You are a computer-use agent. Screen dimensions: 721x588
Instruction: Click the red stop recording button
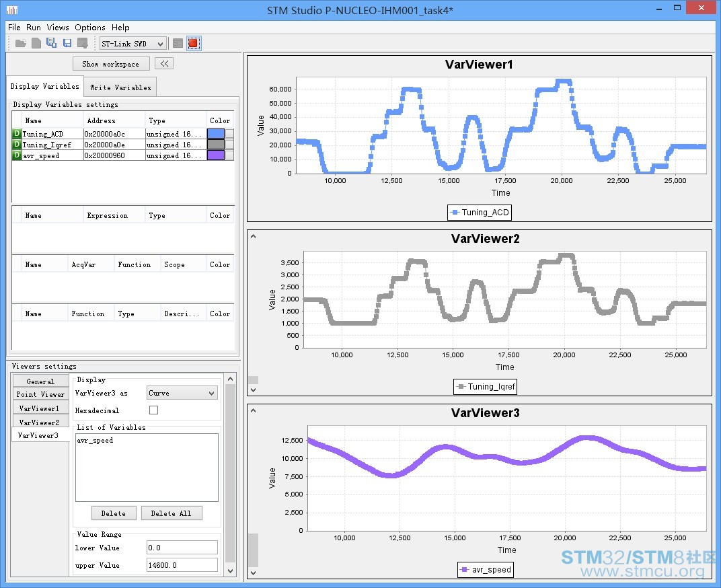(194, 44)
